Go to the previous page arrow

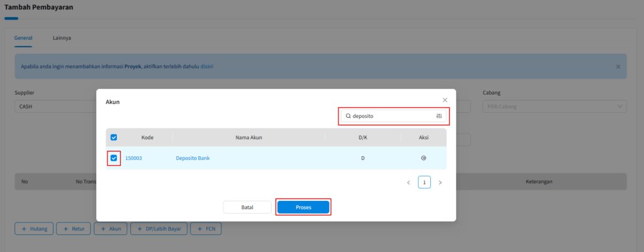408,183
